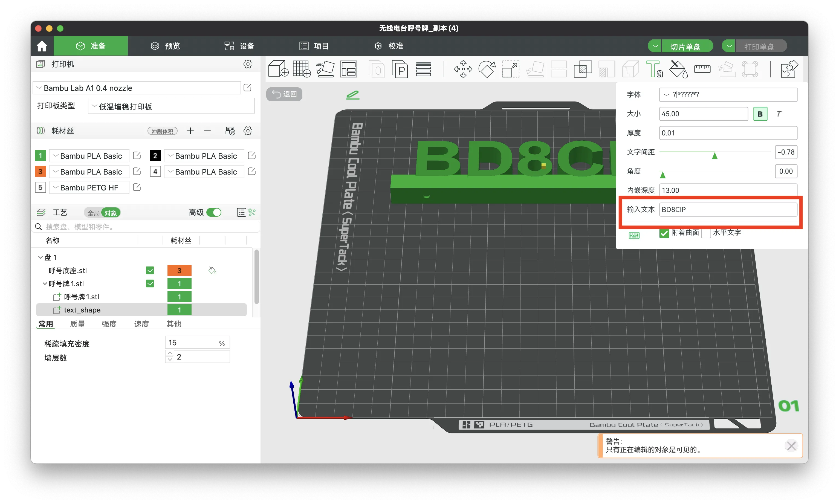The image size is (839, 504).
Task: Switch to the 项目 tab
Action: coord(314,46)
